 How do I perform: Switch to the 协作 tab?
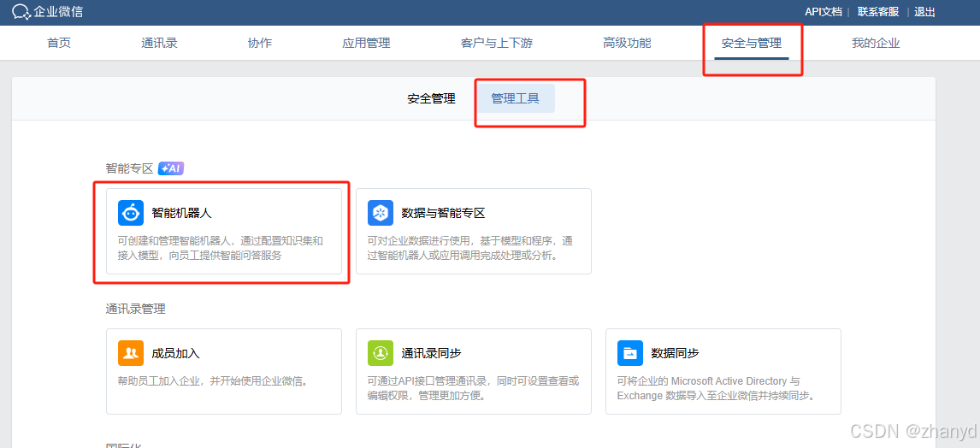[260, 43]
